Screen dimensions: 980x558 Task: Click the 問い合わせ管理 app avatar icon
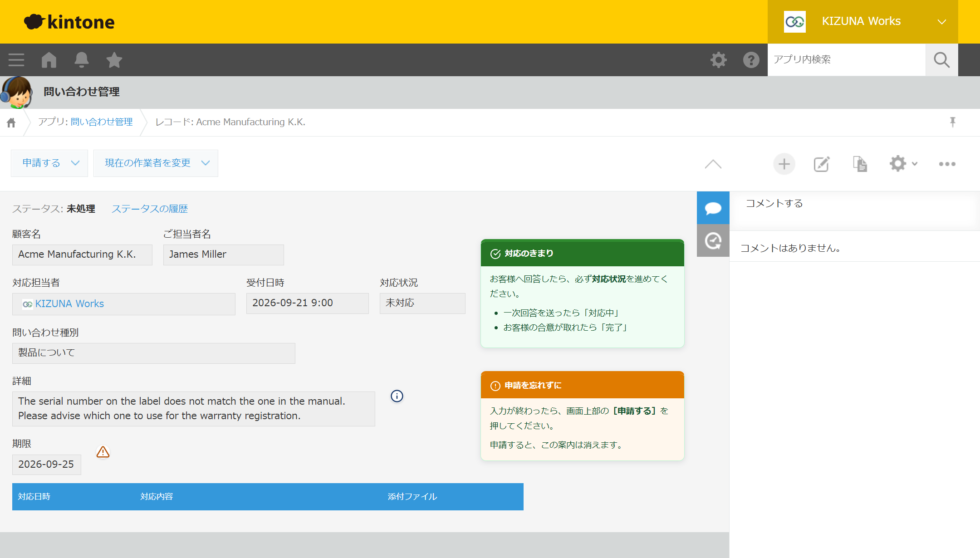coord(17,93)
